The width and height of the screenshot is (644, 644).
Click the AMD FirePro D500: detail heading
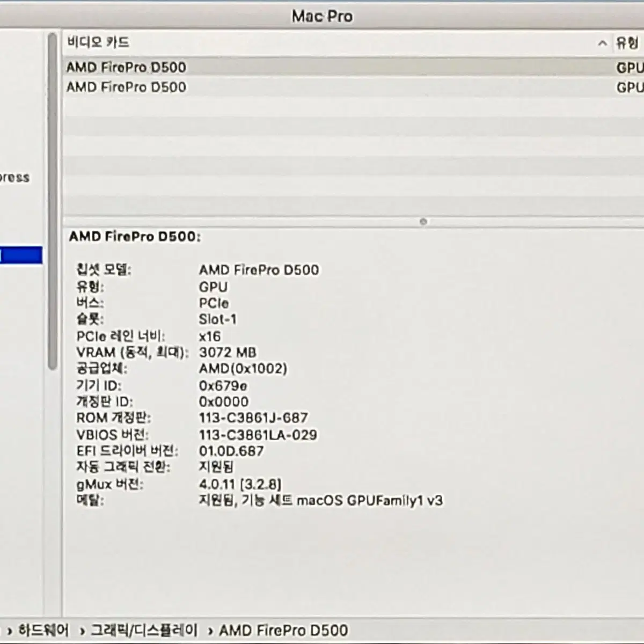[x=135, y=237]
